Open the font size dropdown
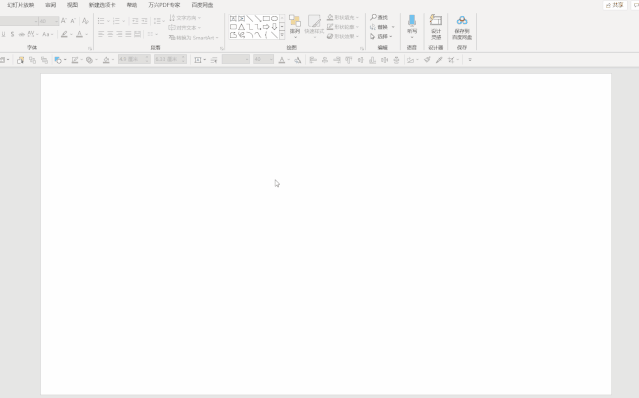Viewport: 639px width, 398px height. (56, 21)
